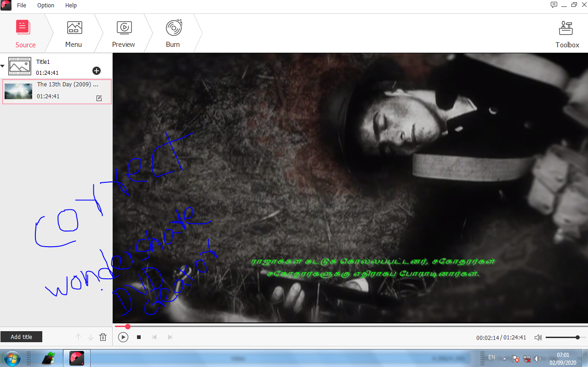The width and height of the screenshot is (588, 367).
Task: Open the Help menu
Action: pyautogui.click(x=71, y=6)
